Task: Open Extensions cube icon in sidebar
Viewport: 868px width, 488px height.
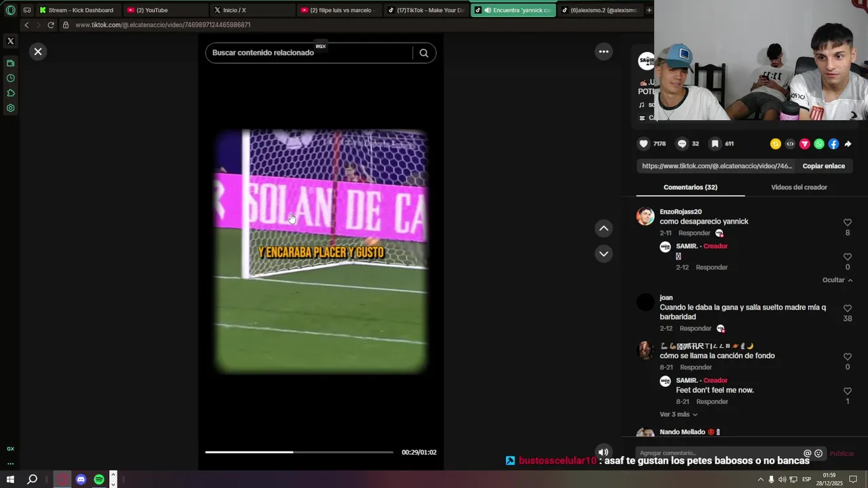Action: click(x=10, y=93)
